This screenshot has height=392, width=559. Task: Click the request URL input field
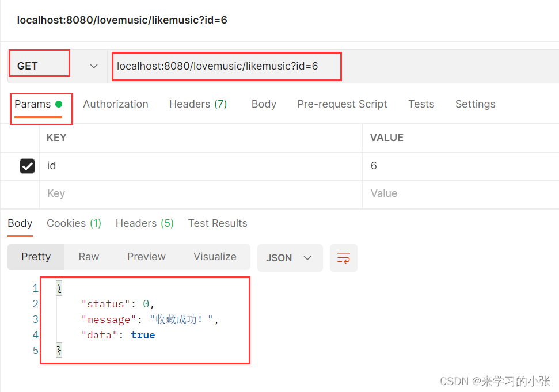[333, 66]
